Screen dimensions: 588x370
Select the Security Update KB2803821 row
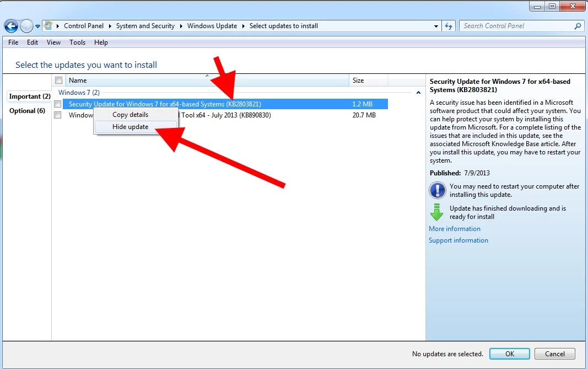[x=225, y=104]
